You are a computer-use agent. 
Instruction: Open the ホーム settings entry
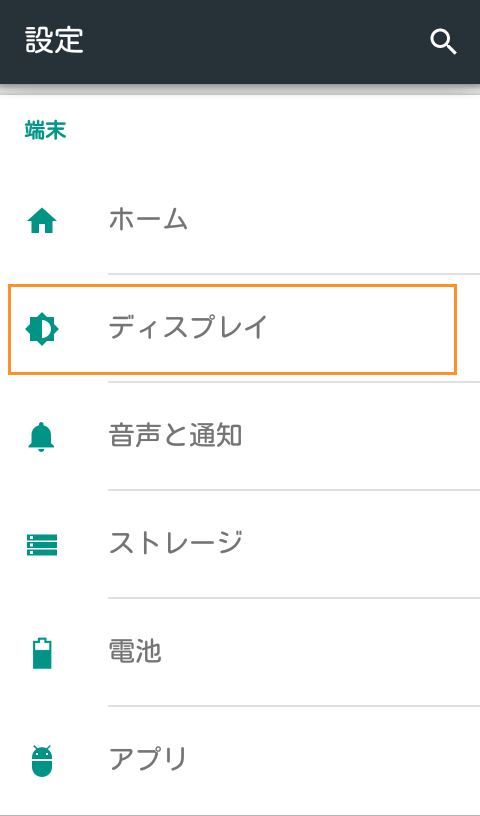(240, 220)
